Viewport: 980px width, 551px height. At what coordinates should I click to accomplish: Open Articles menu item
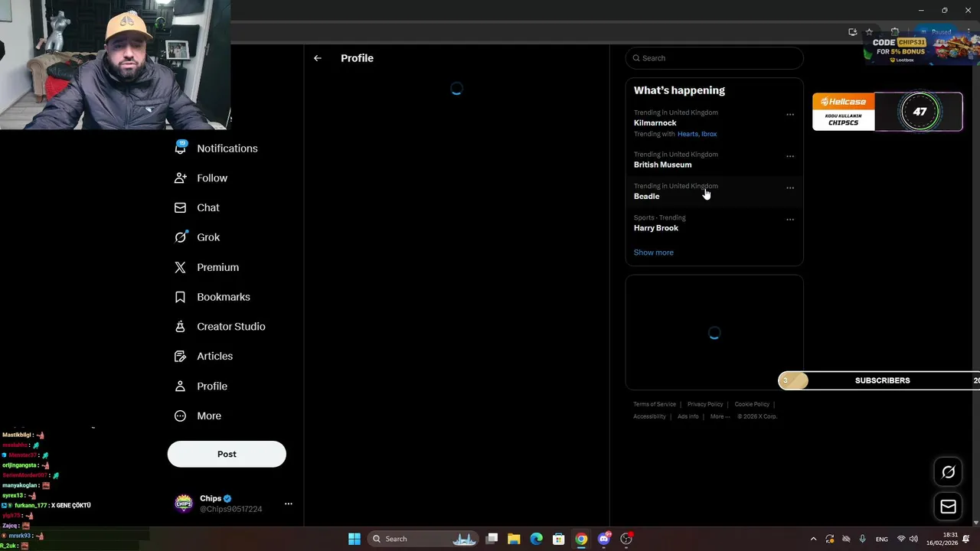(x=204, y=356)
